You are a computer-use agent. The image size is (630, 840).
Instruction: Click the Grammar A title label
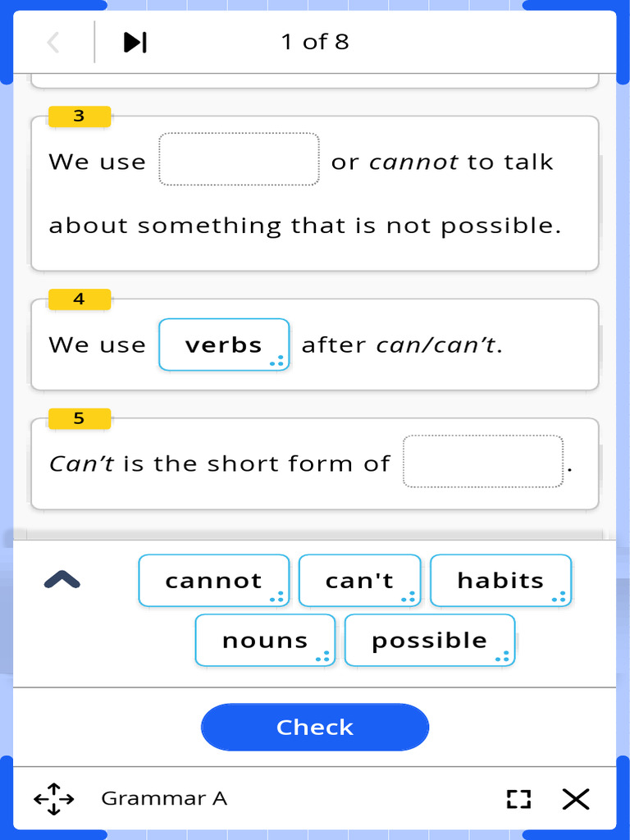[164, 798]
